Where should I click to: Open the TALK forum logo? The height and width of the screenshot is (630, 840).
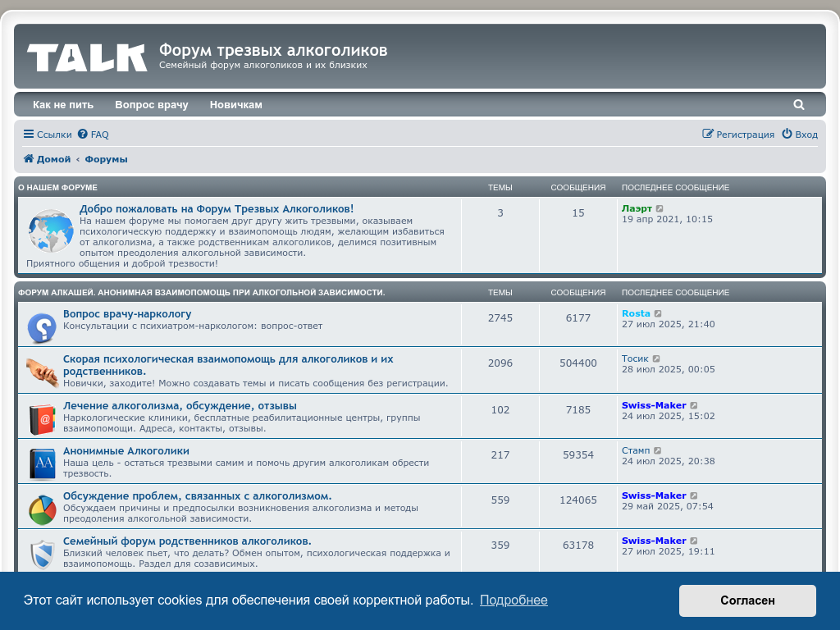[87, 57]
